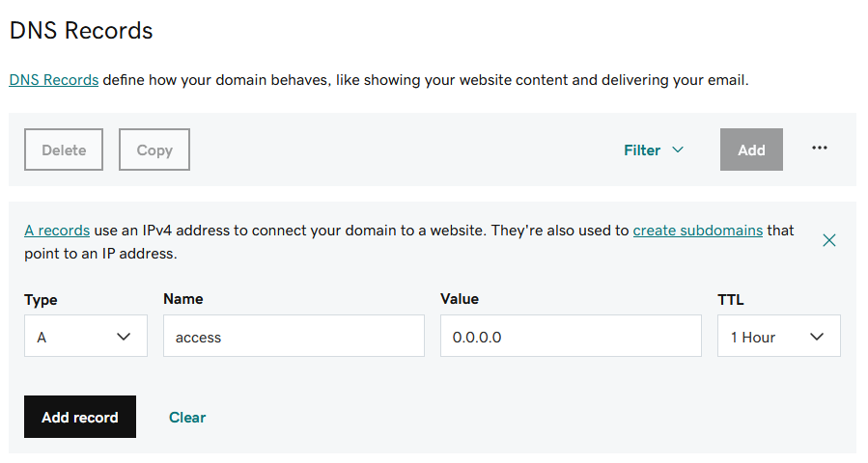Click the DNS Records page heading

[81, 31]
